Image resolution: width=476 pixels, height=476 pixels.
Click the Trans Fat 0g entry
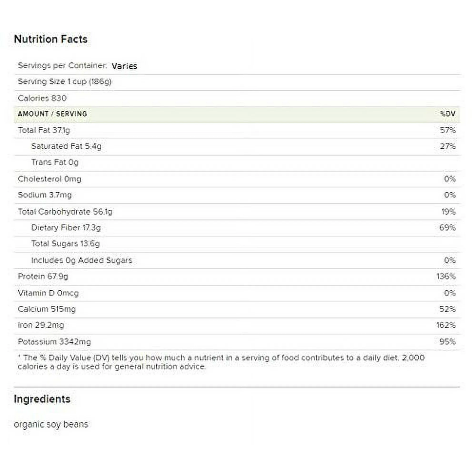click(55, 162)
